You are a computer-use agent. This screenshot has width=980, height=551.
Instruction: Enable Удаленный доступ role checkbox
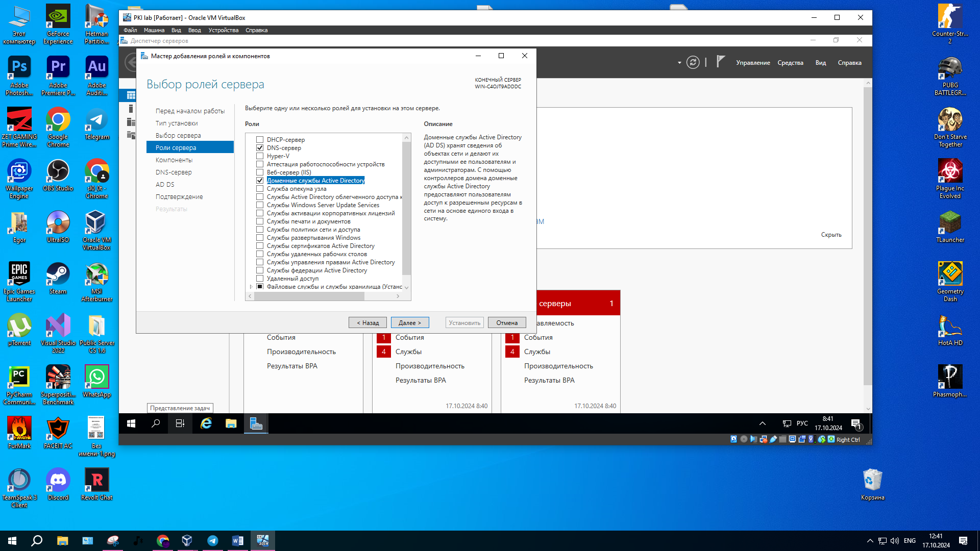coord(260,279)
